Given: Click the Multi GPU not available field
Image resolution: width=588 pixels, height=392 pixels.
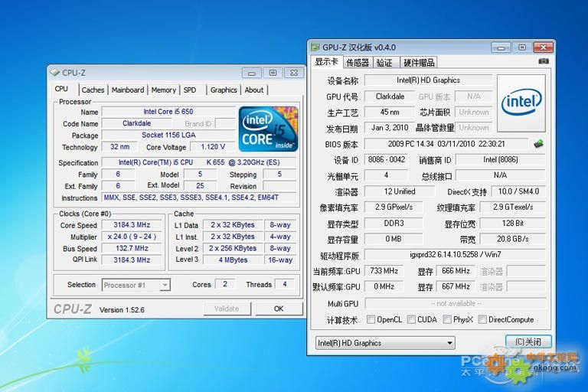Looking at the screenshot, I should click(456, 303).
